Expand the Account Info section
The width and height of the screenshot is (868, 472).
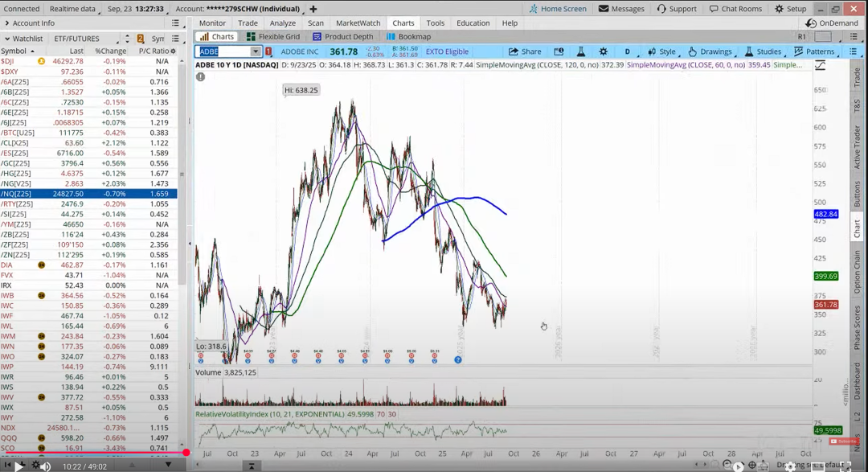pyautogui.click(x=6, y=23)
